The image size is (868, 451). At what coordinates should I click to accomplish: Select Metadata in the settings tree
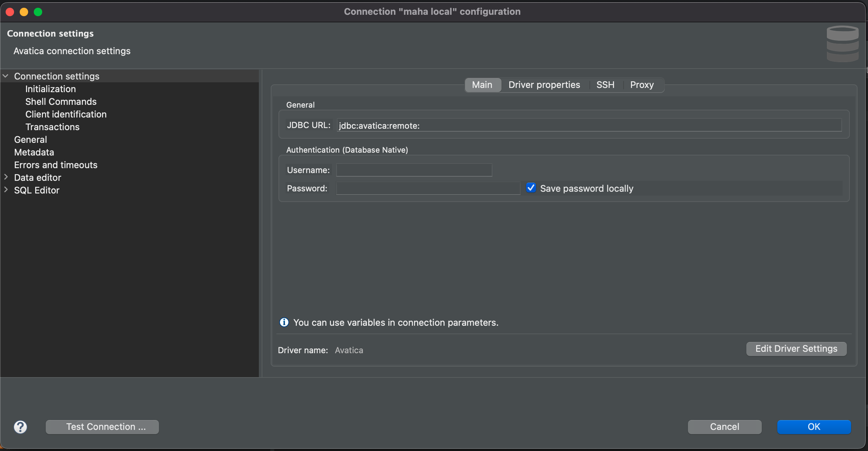pyautogui.click(x=34, y=152)
